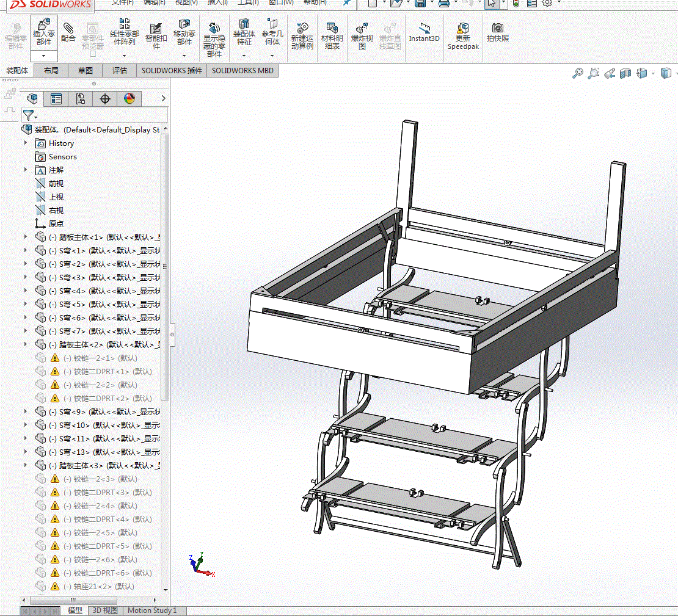The height and width of the screenshot is (616, 678).
Task: Select 原点 origin item
Action: point(56,223)
